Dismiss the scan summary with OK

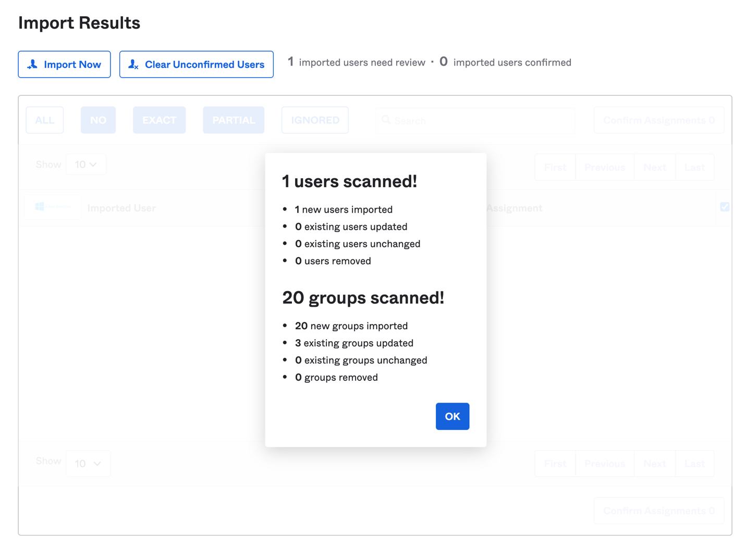[452, 416]
